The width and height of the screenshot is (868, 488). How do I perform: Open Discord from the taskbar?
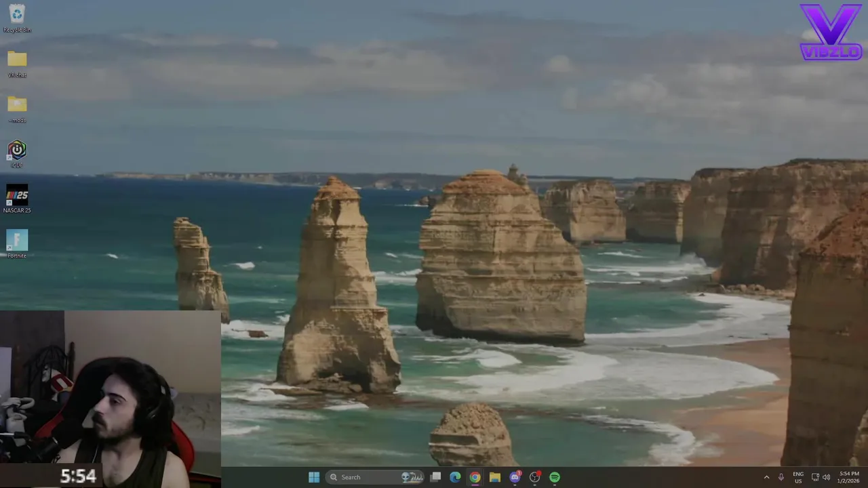tap(515, 477)
